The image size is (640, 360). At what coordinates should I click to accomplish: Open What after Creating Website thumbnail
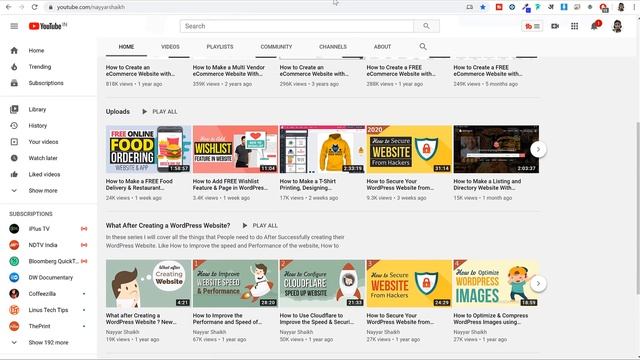(149, 284)
